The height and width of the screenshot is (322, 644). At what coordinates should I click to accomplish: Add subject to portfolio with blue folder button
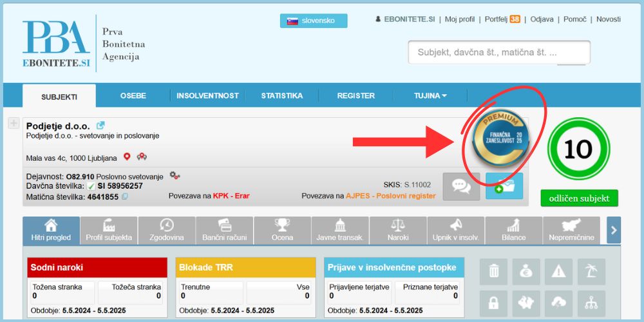(504, 186)
